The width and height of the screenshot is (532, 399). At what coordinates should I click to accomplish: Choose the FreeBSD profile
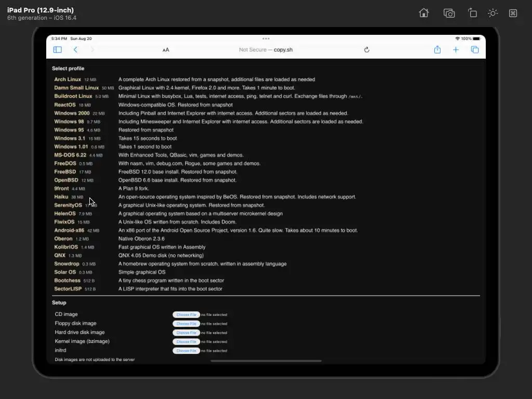(65, 171)
